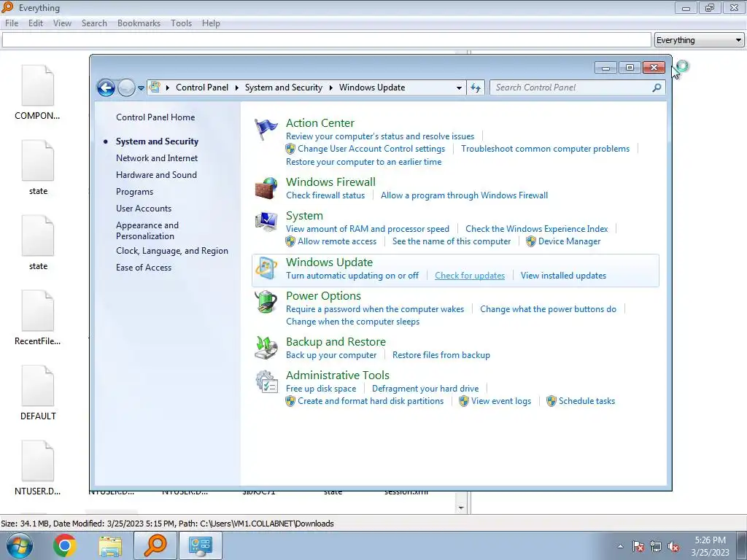Viewport: 747px width, 560px height.
Task: Click Free up disk space
Action: 321,389
